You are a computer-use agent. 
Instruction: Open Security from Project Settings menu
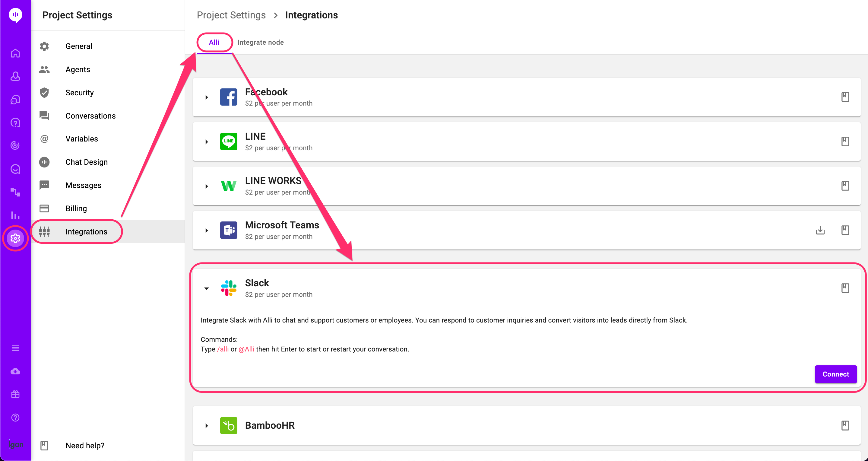80,92
